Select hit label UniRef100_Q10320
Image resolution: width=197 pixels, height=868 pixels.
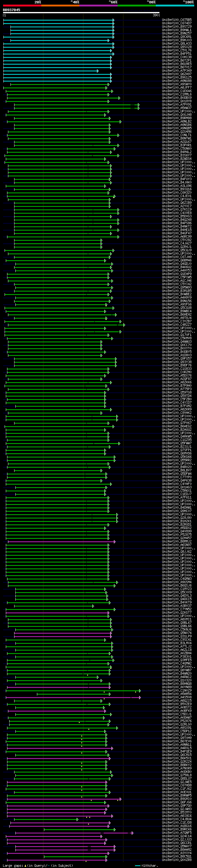[177, 680]
